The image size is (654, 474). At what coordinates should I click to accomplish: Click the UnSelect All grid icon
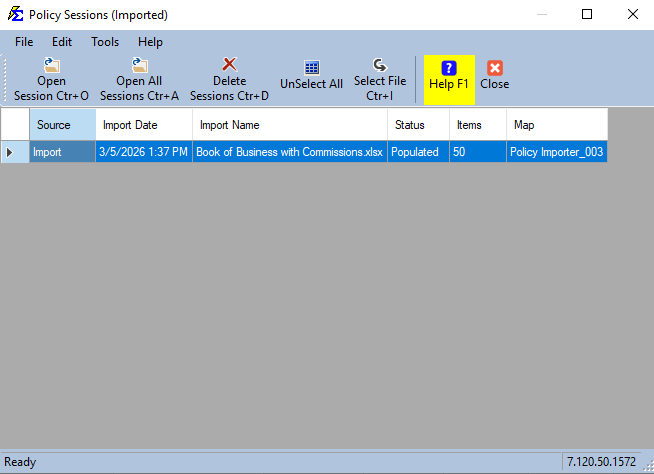click(312, 68)
